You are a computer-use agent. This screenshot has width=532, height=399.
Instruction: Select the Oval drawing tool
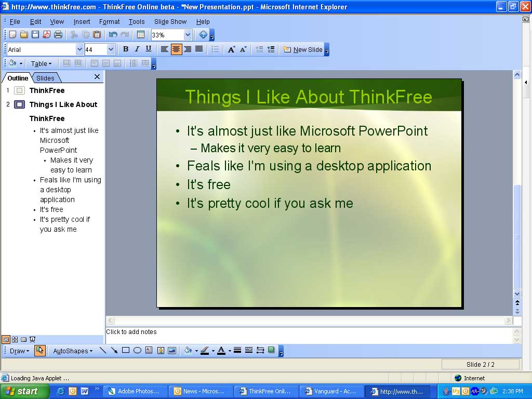137,350
